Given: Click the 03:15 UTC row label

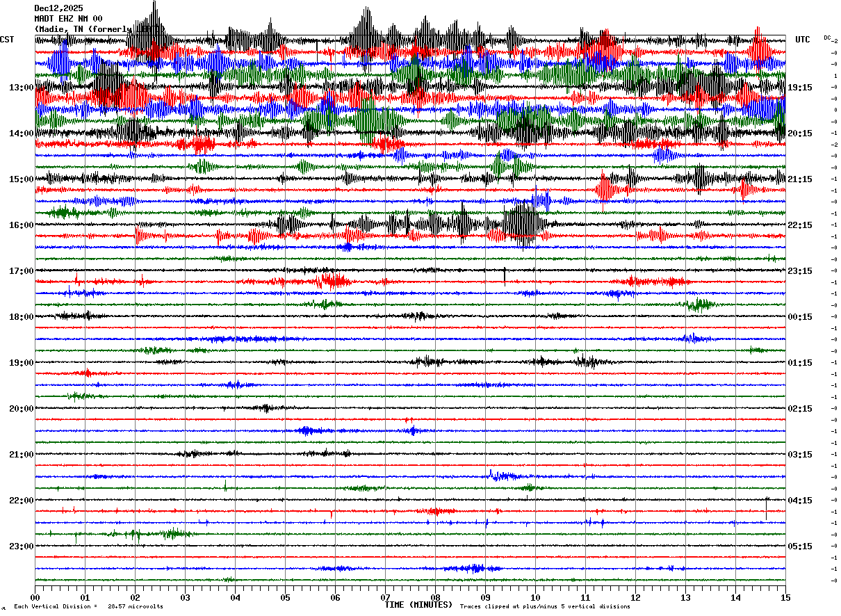Looking at the screenshot, I should [x=799, y=455].
